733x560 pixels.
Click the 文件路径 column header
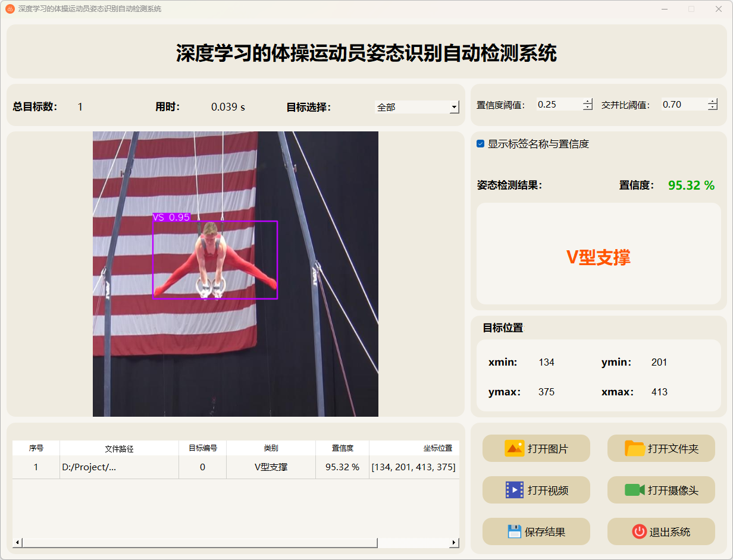click(119, 448)
